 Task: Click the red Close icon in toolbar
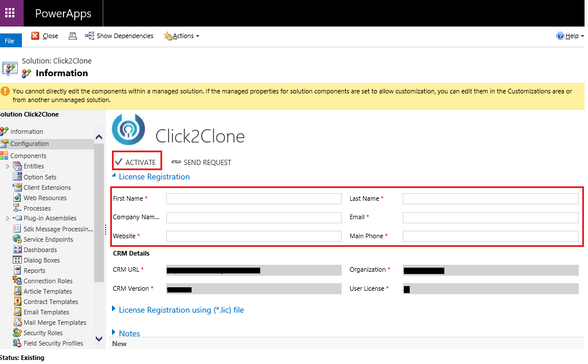click(35, 36)
